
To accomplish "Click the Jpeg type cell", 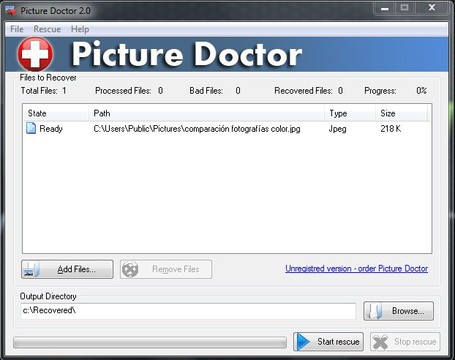I will pos(338,129).
